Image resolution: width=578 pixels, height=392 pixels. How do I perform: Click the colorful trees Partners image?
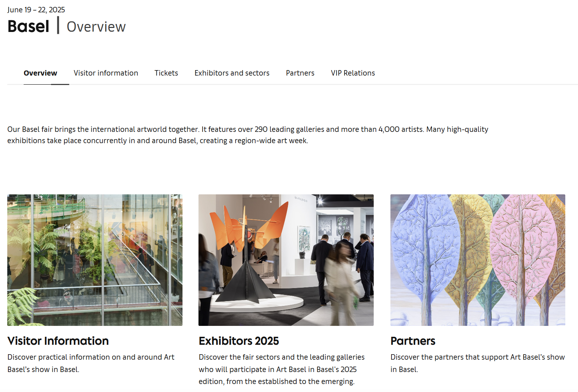click(478, 260)
